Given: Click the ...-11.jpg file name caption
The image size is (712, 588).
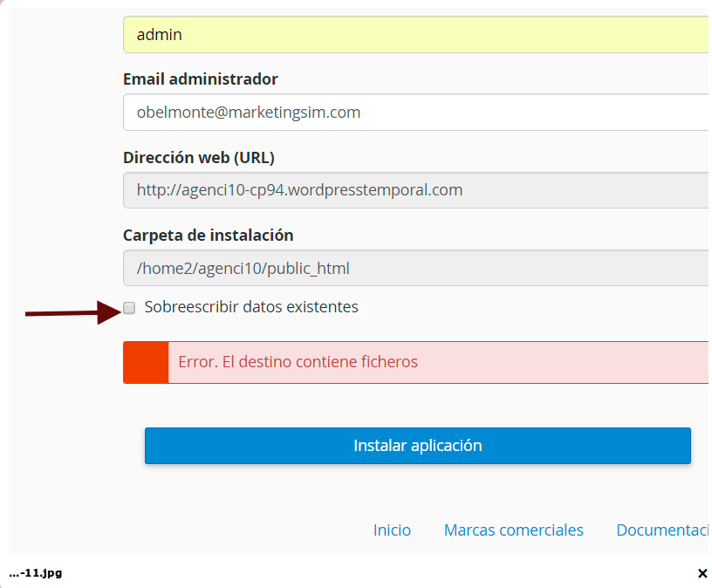Looking at the screenshot, I should (x=36, y=573).
